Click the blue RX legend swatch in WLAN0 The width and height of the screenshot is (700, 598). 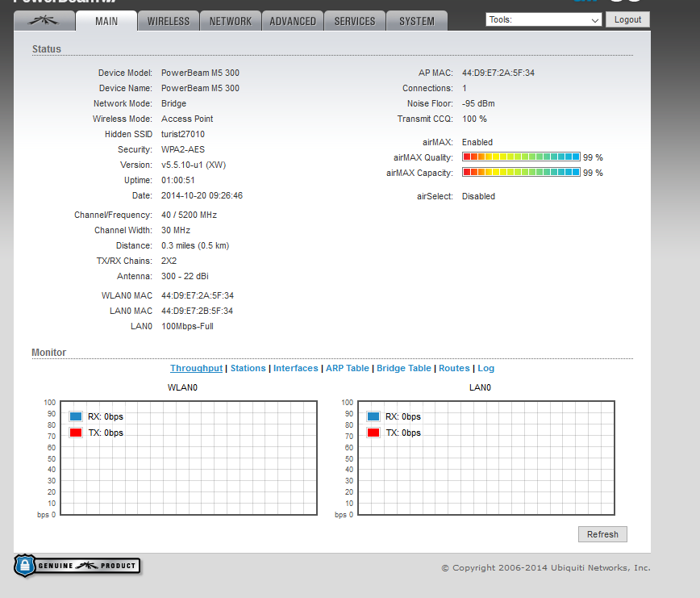[76, 416]
